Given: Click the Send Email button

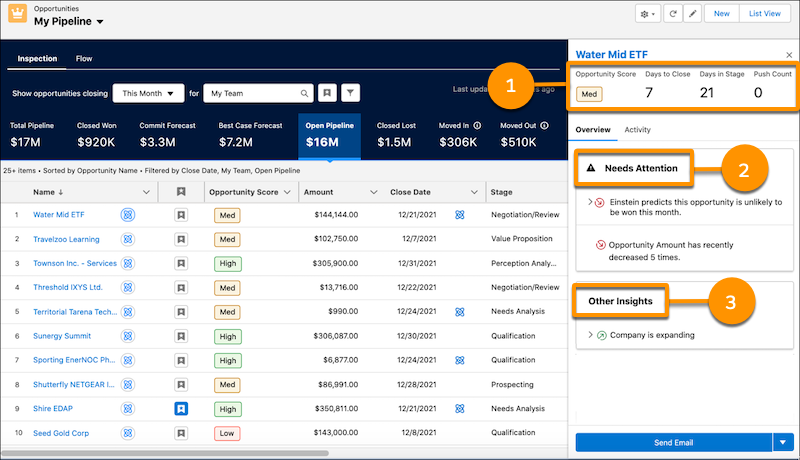Looking at the screenshot, I should (x=672, y=442).
